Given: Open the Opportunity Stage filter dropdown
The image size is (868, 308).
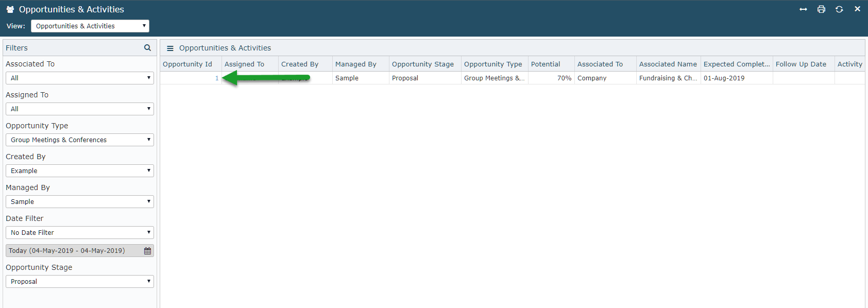Looking at the screenshot, I should click(x=79, y=281).
